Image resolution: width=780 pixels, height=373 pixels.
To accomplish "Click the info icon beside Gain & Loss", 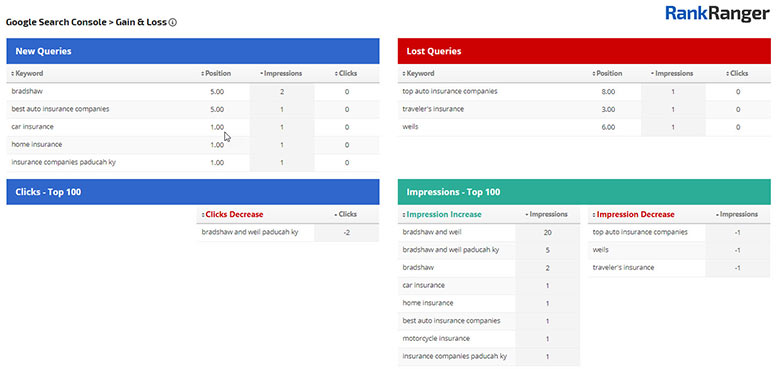I will [173, 22].
